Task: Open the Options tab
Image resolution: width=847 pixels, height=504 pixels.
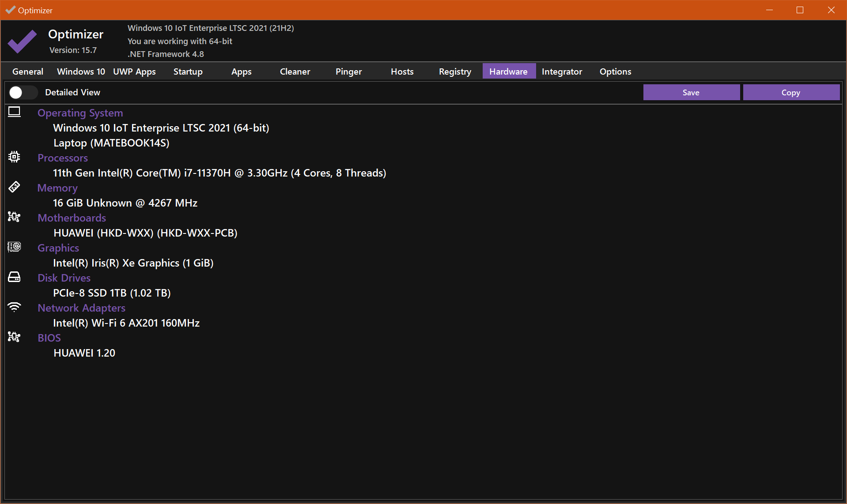Action: 615,71
